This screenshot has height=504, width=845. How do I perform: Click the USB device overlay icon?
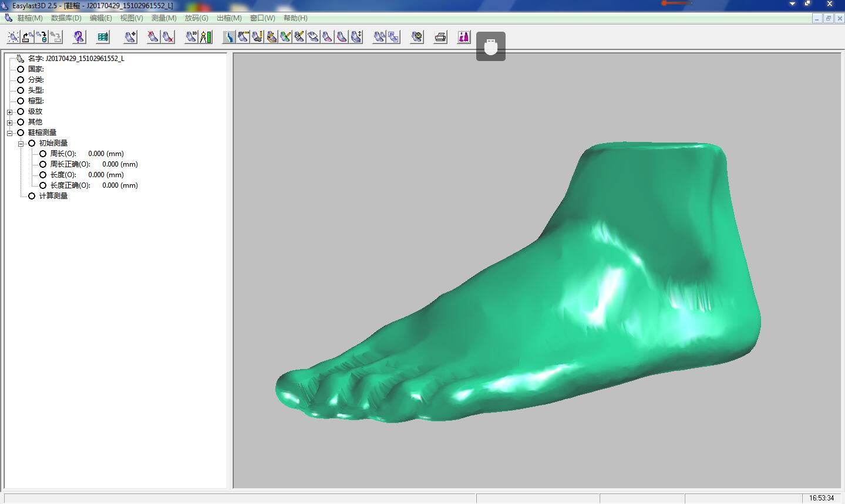(x=491, y=46)
